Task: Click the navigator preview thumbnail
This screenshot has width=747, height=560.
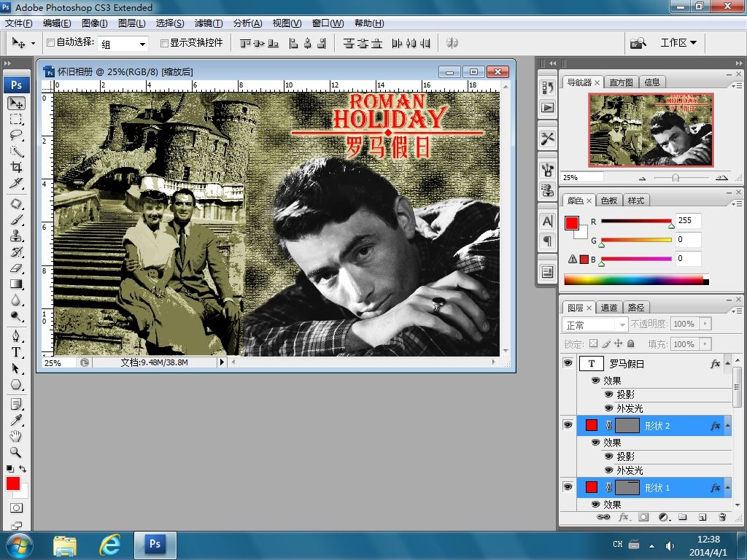Action: tap(651, 130)
